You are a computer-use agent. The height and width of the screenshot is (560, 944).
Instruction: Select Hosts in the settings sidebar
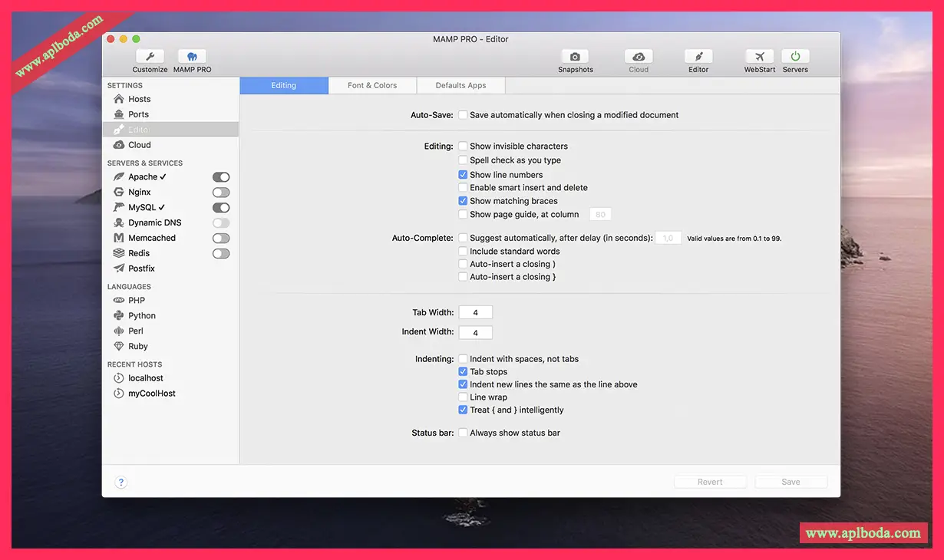click(x=139, y=99)
